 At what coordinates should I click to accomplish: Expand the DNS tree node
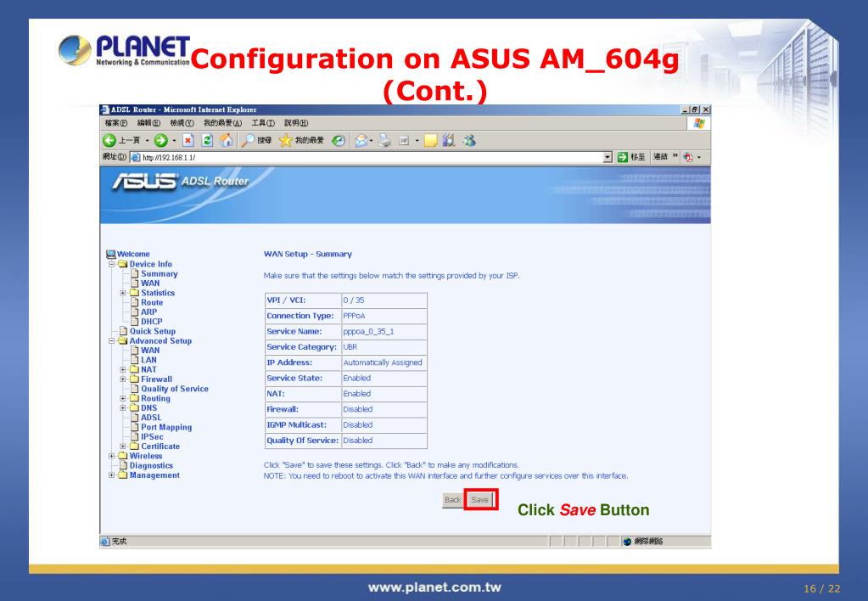(x=122, y=408)
